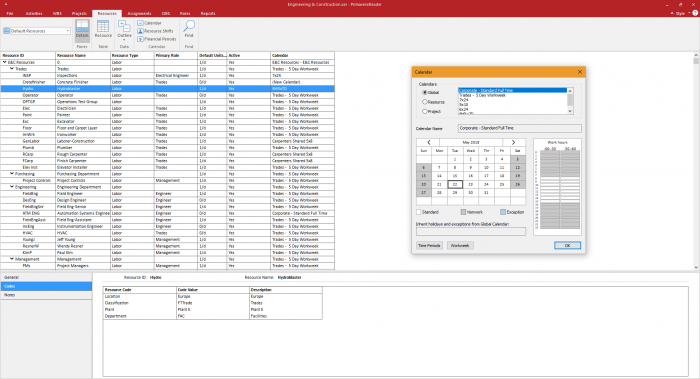Select the Wendy Resner resource row
Screen dimensions: 700x379
coord(167,246)
